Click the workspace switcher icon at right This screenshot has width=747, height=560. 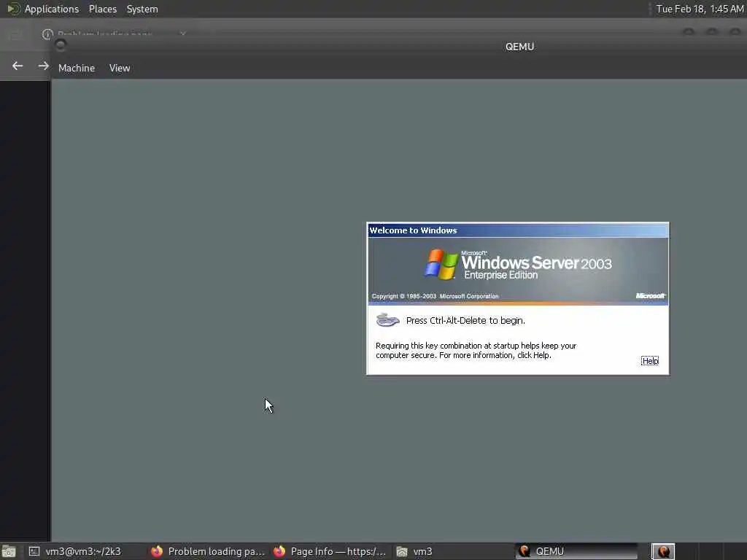(x=663, y=551)
